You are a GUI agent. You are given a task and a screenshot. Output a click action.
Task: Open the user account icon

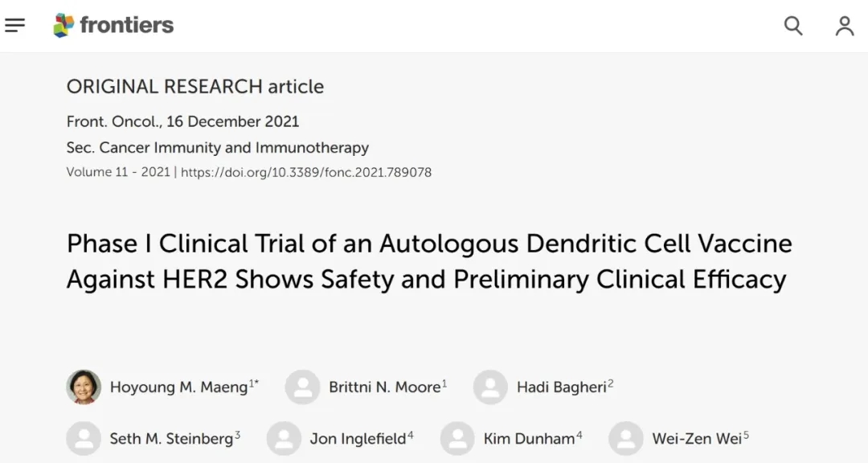coord(844,26)
